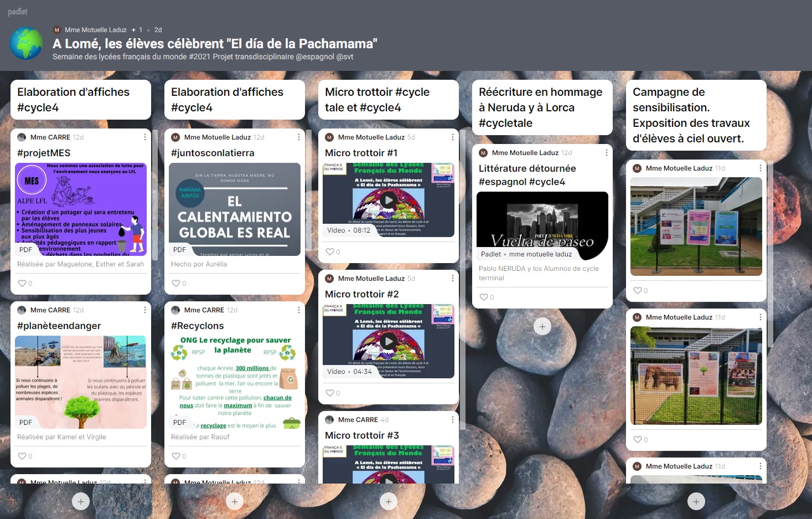The width and height of the screenshot is (812, 519).
Task: Open the three-dot menu of #juntosconlatierra post
Action: point(299,137)
